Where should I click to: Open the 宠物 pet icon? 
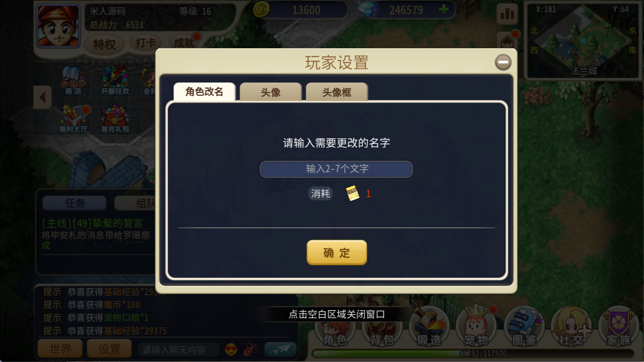click(x=476, y=327)
